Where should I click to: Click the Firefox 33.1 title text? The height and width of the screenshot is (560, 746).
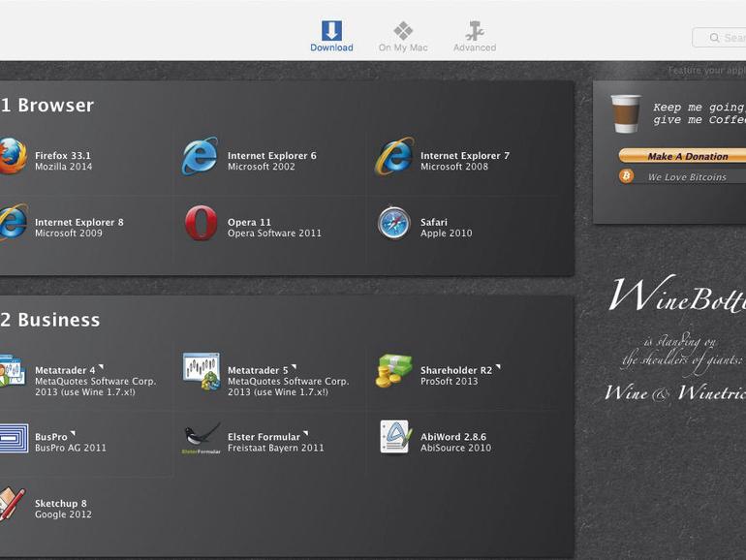pos(62,156)
